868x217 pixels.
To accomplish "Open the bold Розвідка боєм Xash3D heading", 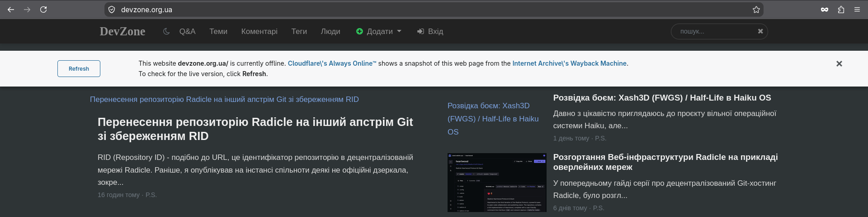I will 662,98.
